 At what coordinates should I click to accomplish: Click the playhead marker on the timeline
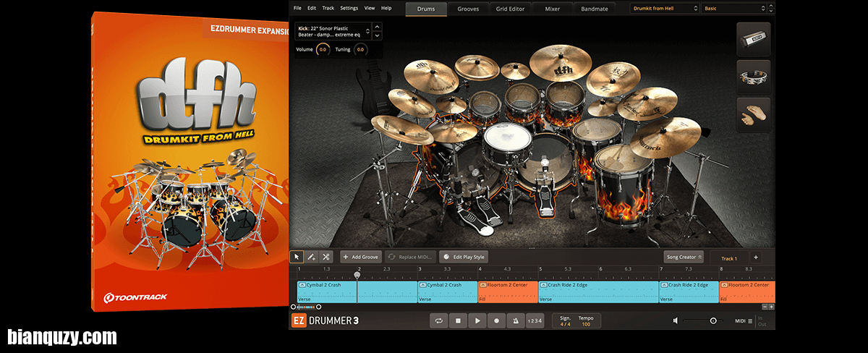pos(357,275)
